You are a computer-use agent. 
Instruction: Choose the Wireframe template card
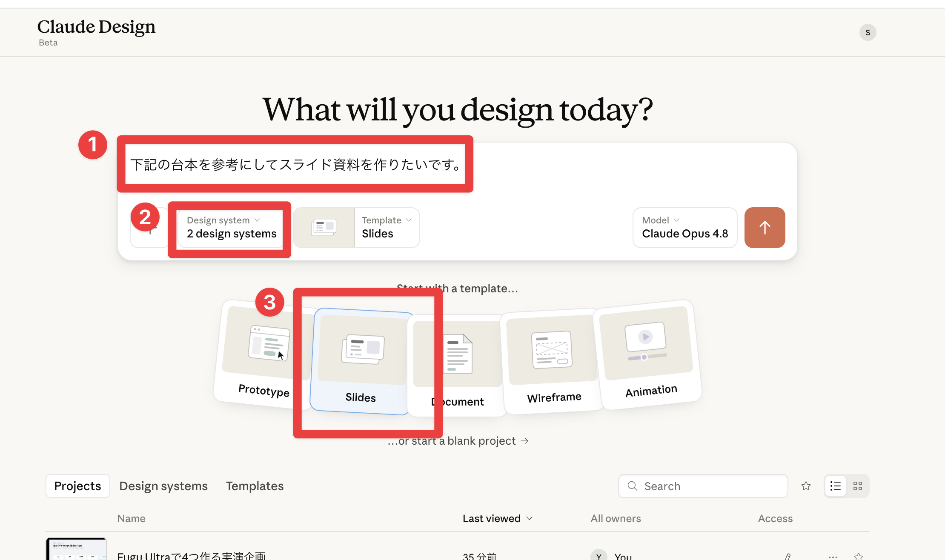tap(552, 361)
